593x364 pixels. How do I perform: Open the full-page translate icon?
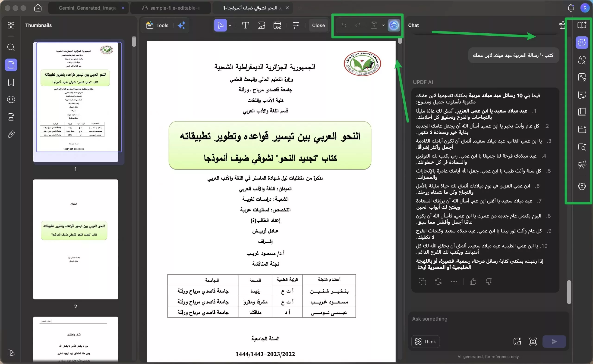pyautogui.click(x=582, y=77)
